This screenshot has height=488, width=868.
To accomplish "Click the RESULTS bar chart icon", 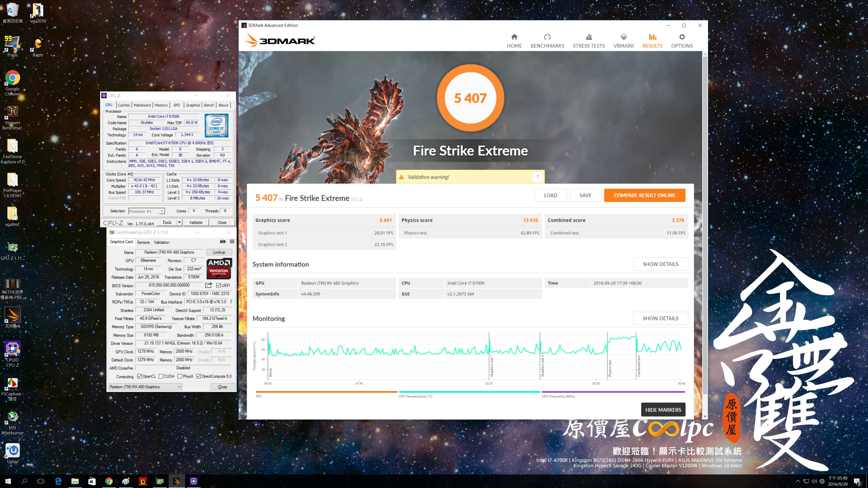I will (x=652, y=37).
